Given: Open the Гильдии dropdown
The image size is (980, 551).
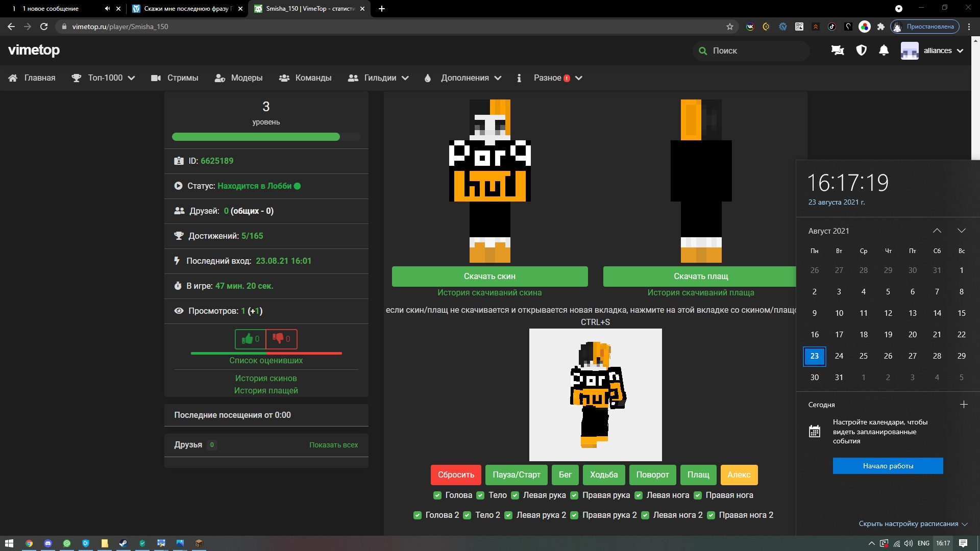Looking at the screenshot, I should click(379, 78).
